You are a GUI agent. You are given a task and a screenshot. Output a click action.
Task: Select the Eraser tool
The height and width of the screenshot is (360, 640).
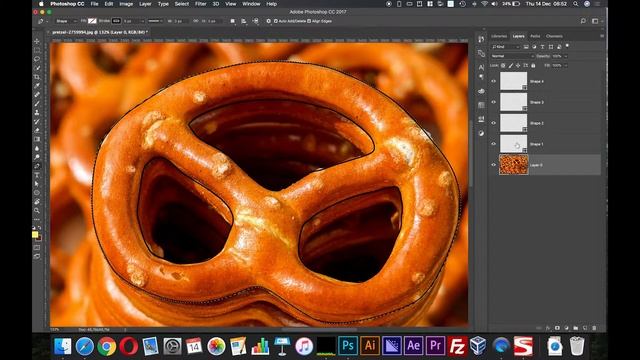click(37, 130)
